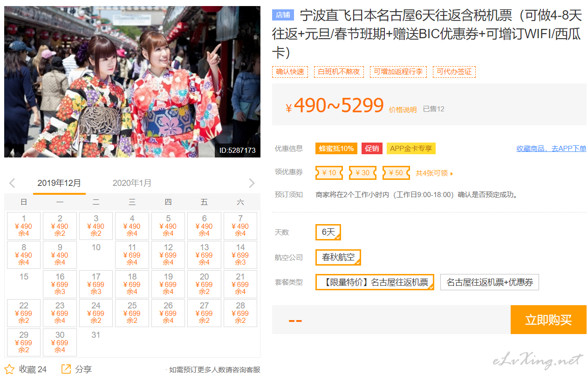
Task: Choose December 14 date cell
Action: (x=240, y=255)
